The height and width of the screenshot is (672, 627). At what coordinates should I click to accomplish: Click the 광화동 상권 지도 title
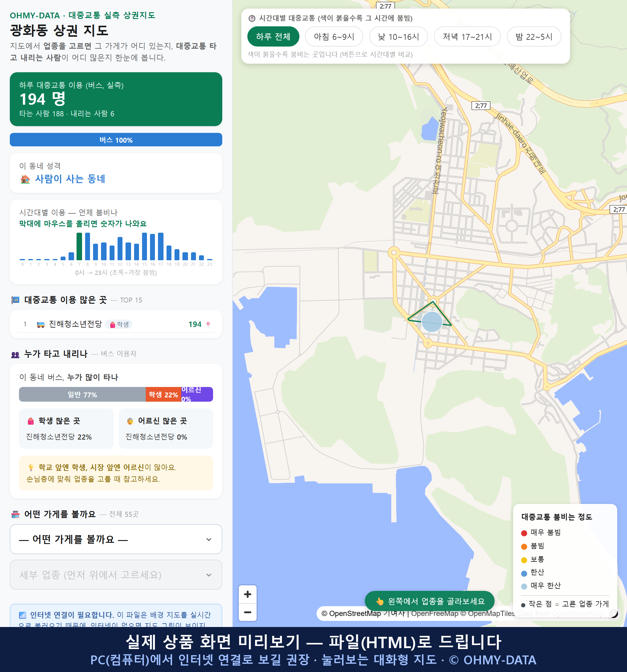click(x=59, y=30)
